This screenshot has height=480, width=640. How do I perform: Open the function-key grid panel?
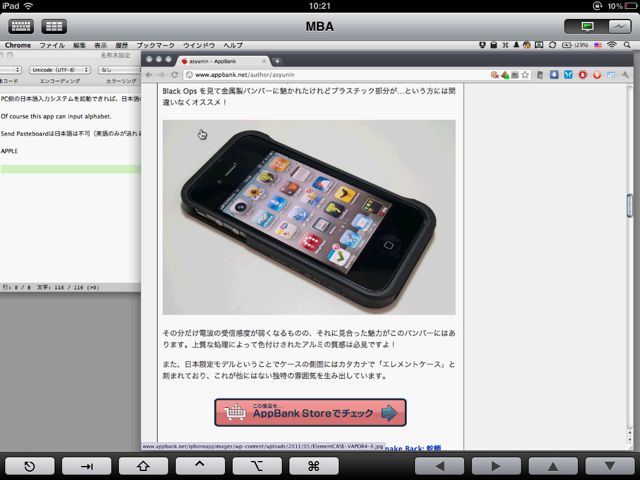(x=54, y=27)
